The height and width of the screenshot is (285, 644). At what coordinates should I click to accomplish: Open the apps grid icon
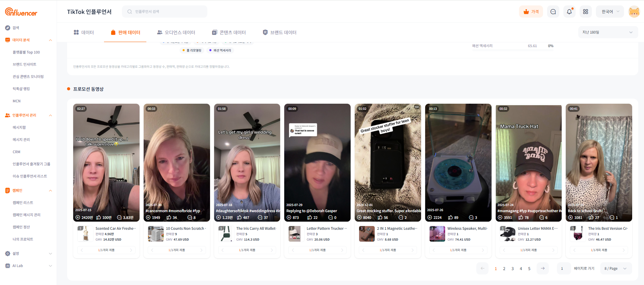coord(585,12)
